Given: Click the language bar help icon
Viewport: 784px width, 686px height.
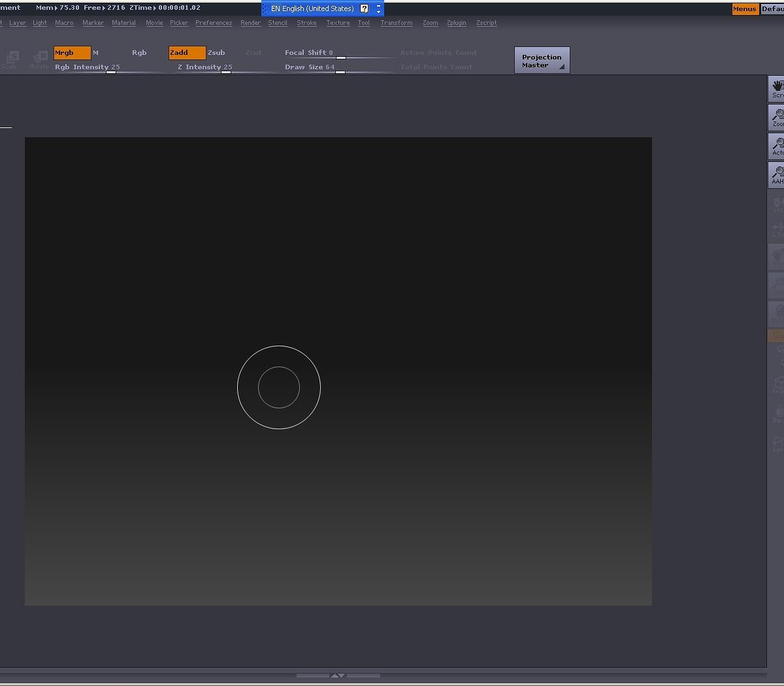Looking at the screenshot, I should coord(364,8).
